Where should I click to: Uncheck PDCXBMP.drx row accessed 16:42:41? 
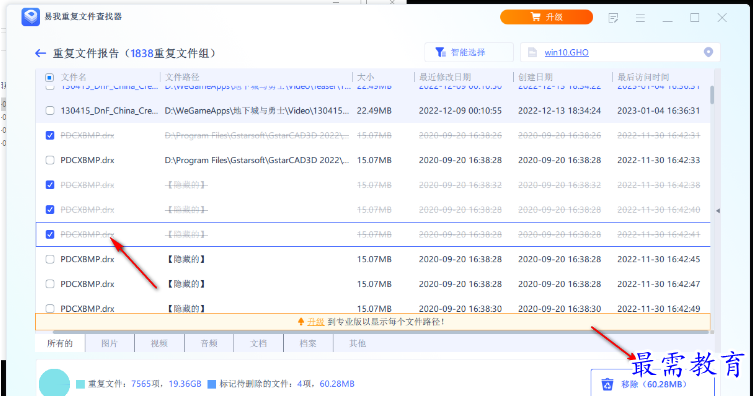click(49, 234)
